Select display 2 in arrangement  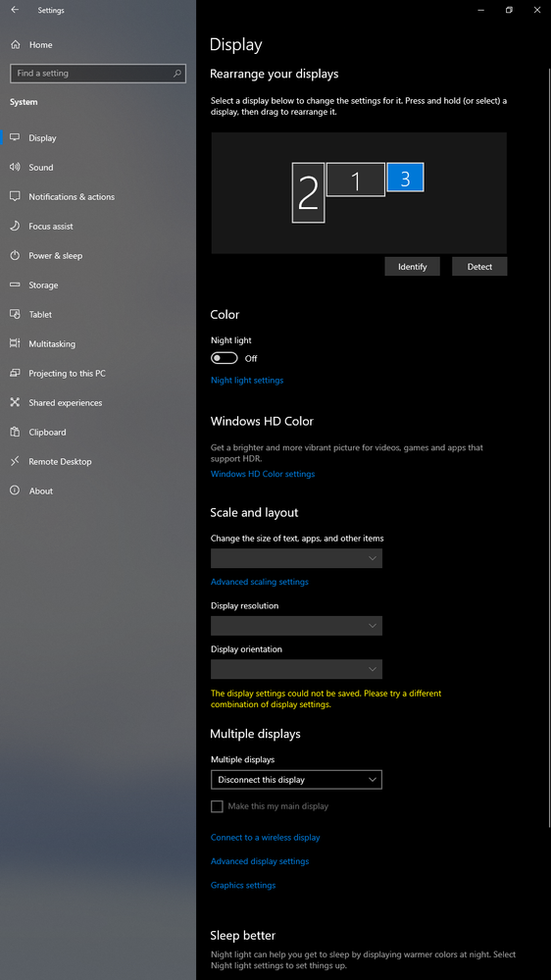[308, 192]
